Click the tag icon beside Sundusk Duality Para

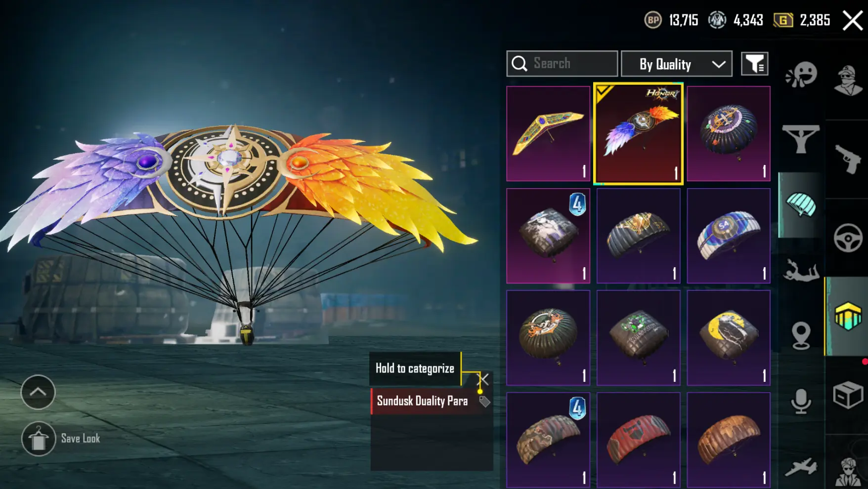pos(484,401)
